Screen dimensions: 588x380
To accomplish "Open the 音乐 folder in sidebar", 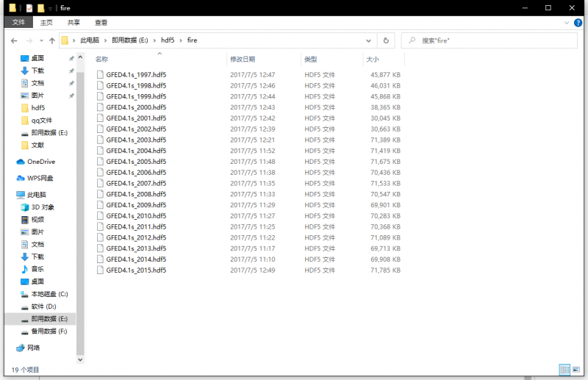I will click(x=37, y=269).
